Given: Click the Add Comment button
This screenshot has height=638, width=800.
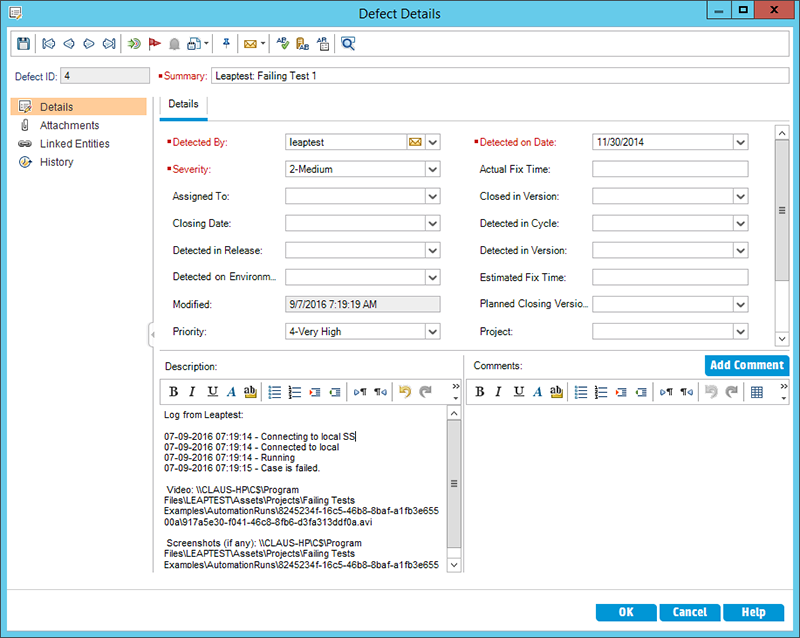Looking at the screenshot, I should click(747, 365).
